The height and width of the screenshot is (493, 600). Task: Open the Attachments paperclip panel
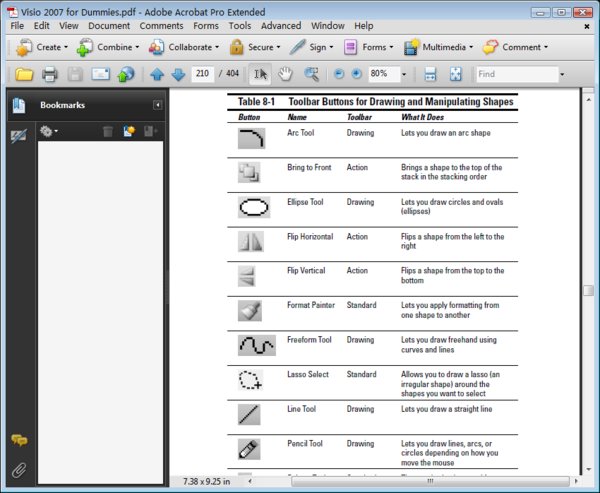point(18,469)
